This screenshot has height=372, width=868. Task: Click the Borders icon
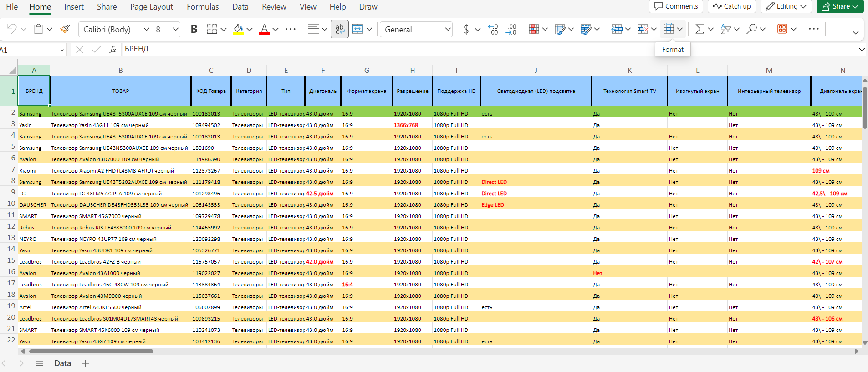point(212,29)
